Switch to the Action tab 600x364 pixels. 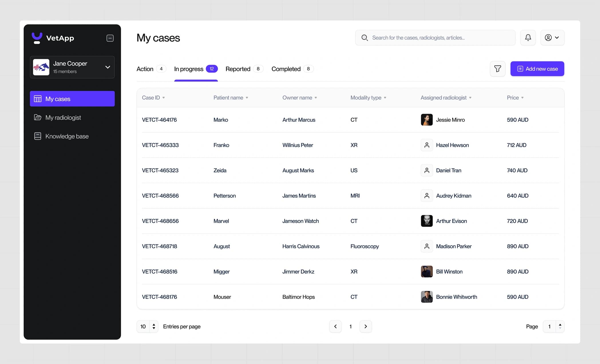point(151,69)
